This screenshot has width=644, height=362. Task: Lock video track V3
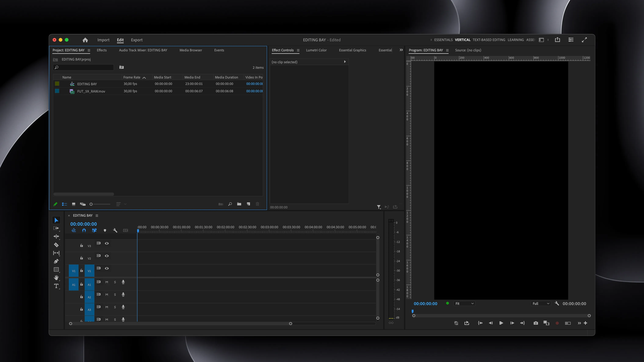pyautogui.click(x=81, y=246)
